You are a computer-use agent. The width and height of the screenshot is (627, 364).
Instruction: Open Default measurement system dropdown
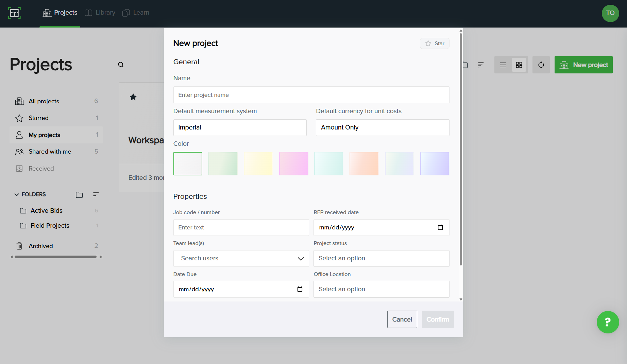240,127
